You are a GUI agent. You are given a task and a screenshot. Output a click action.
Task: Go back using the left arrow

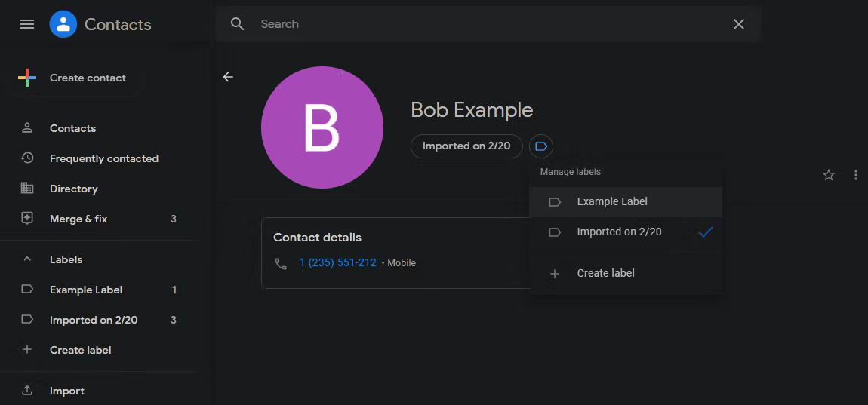coord(228,77)
